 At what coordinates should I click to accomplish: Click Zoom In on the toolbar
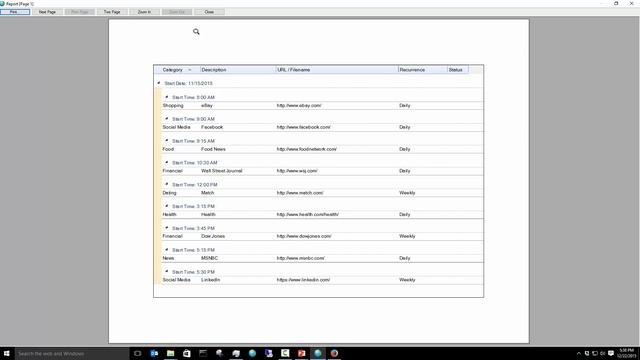point(144,12)
